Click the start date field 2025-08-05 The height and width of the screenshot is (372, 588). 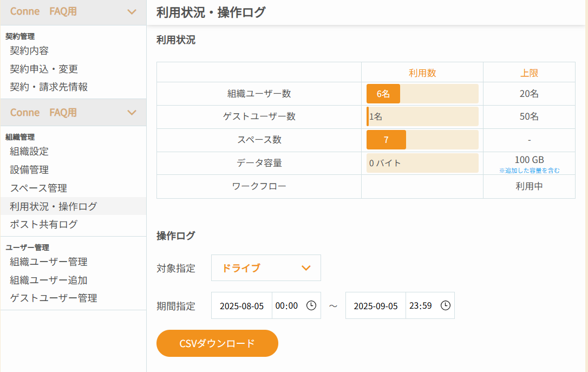pyautogui.click(x=241, y=305)
